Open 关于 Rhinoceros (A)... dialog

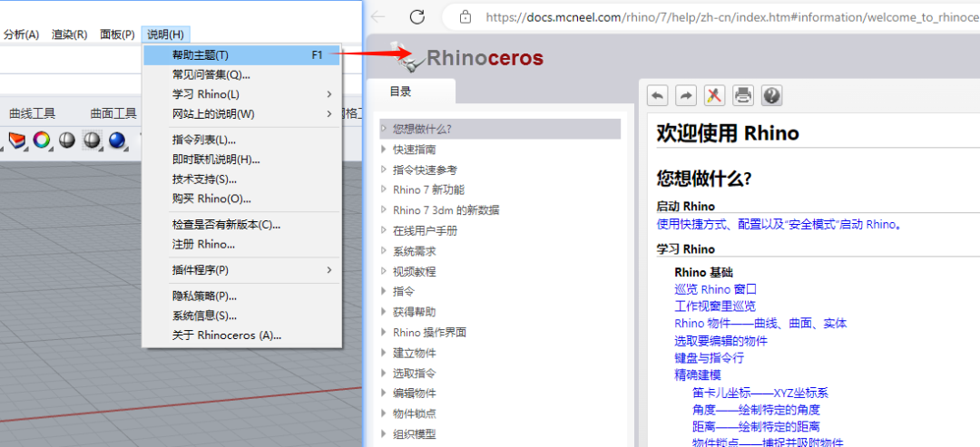tap(242, 335)
